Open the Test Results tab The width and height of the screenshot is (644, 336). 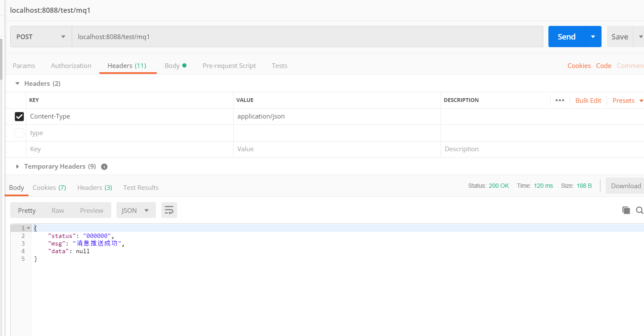point(141,187)
